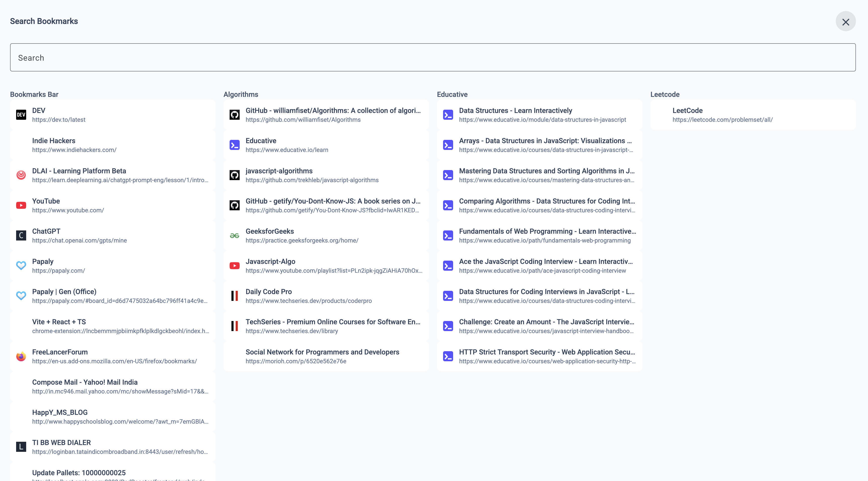868x481 pixels.
Task: Click the https://dev.to/latest URL
Action: (x=59, y=120)
